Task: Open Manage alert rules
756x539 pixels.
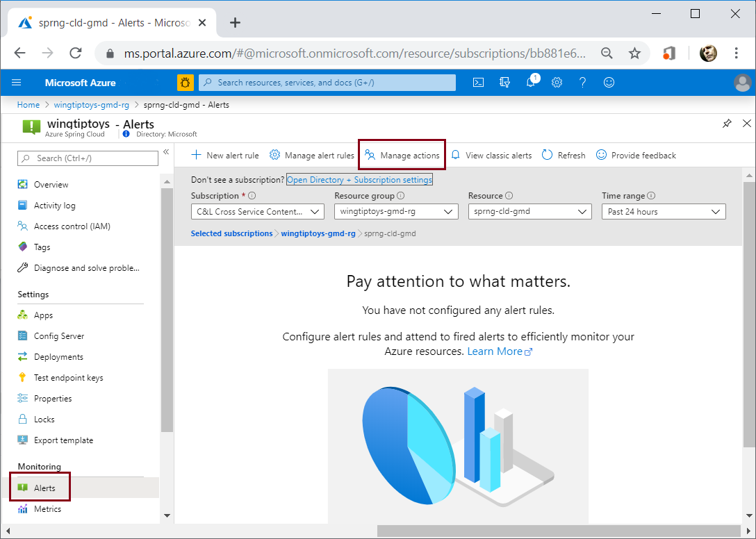Action: [311, 155]
